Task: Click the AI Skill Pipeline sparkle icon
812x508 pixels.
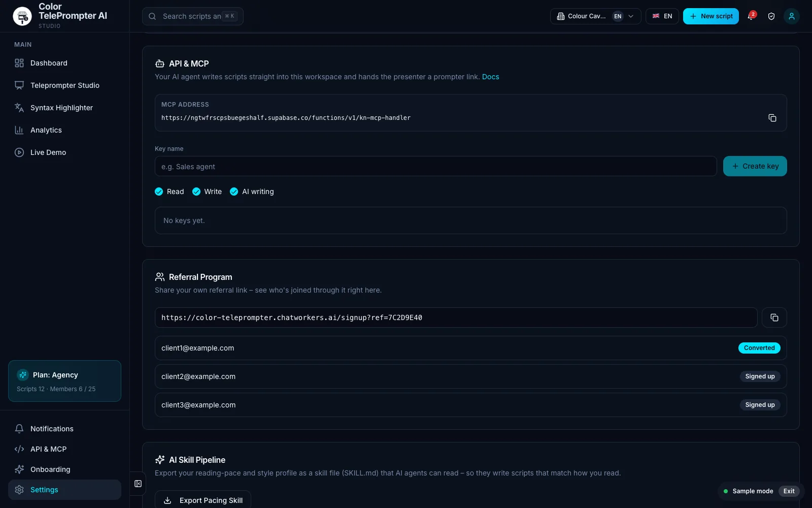Action: pyautogui.click(x=160, y=460)
